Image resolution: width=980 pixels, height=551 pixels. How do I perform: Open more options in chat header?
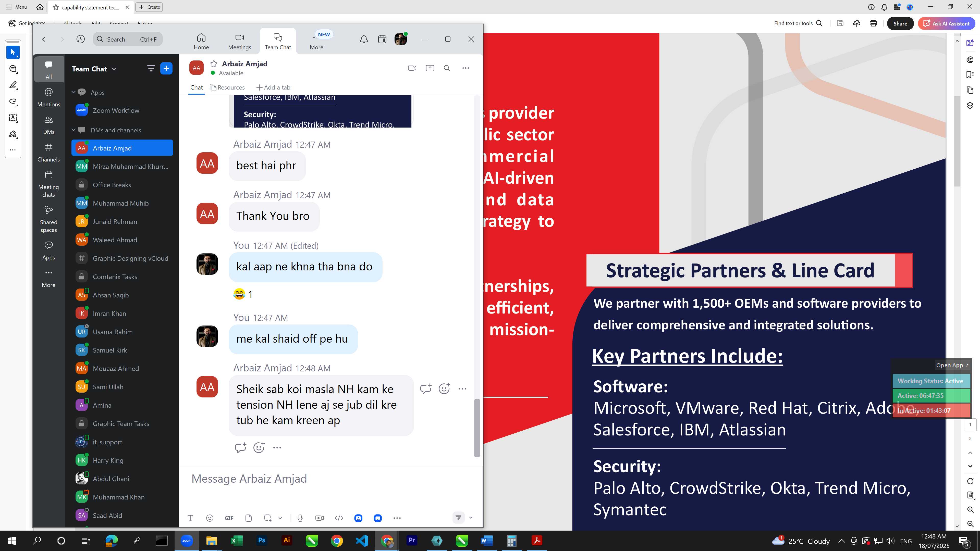(466, 68)
